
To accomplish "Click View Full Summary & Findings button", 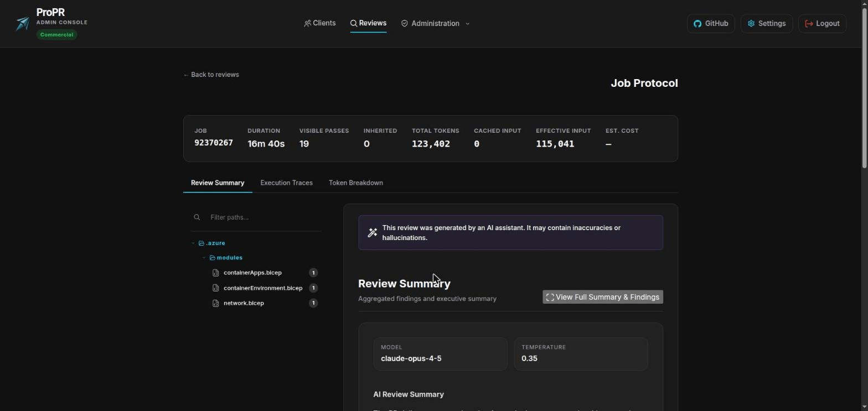I will 603,297.
